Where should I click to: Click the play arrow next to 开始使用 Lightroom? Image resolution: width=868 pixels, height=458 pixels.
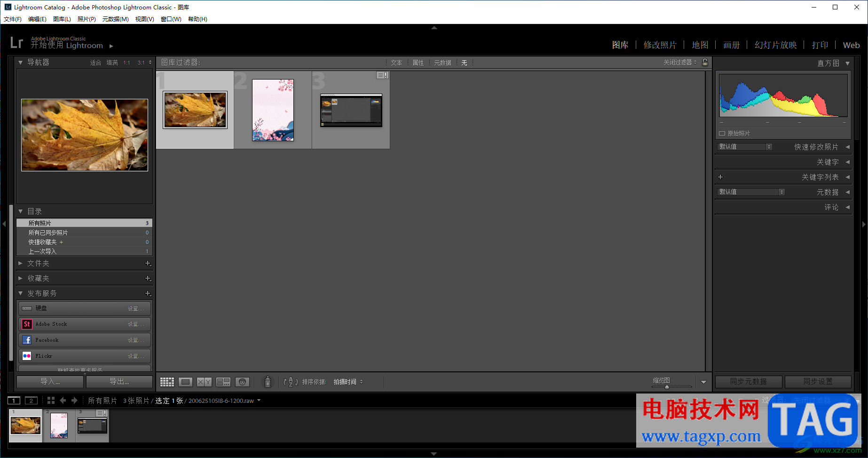(111, 46)
